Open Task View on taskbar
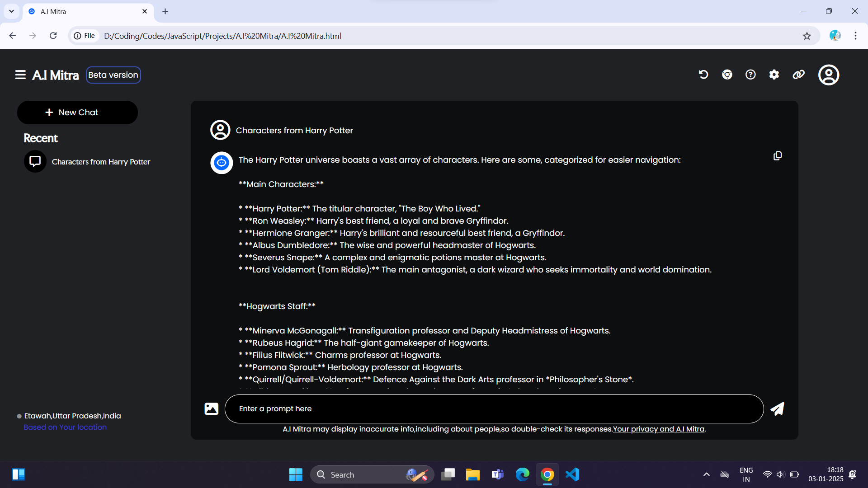 448,474
